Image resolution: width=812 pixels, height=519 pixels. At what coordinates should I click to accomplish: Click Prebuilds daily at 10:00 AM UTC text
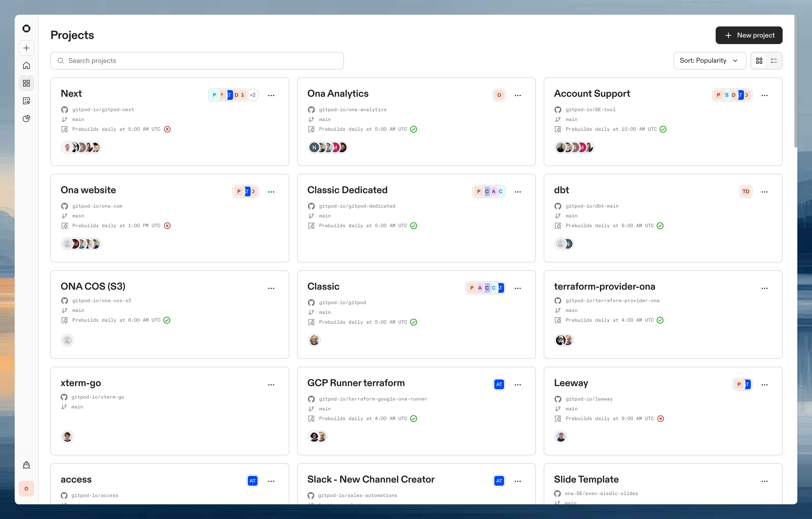pyautogui.click(x=611, y=129)
